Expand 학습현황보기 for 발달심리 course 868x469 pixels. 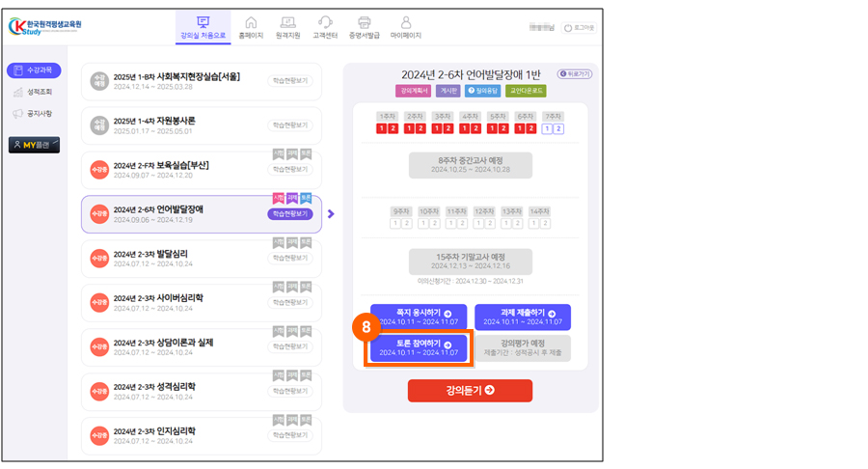point(290,258)
